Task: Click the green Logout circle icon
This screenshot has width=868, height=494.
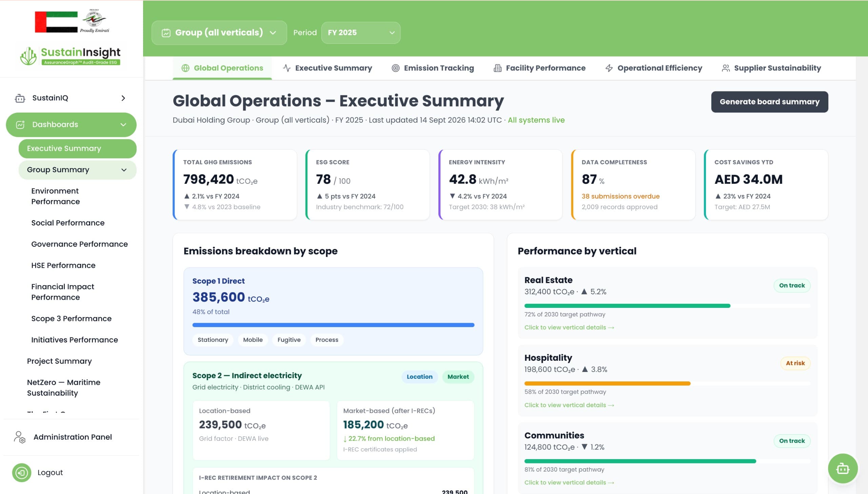Action: [x=22, y=473]
